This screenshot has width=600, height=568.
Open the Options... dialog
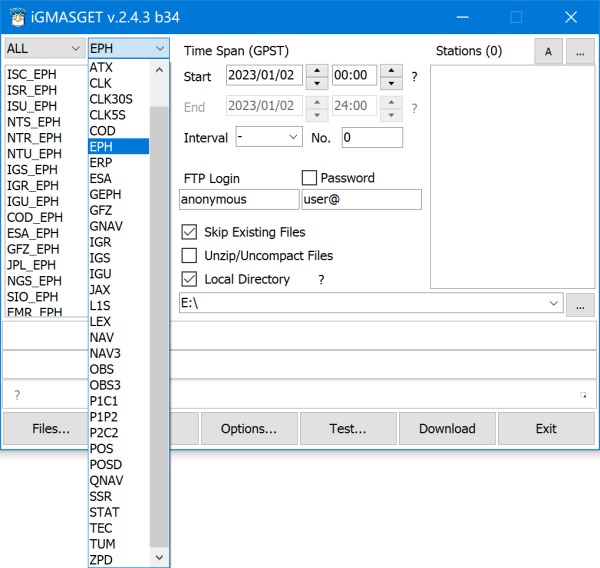[249, 429]
